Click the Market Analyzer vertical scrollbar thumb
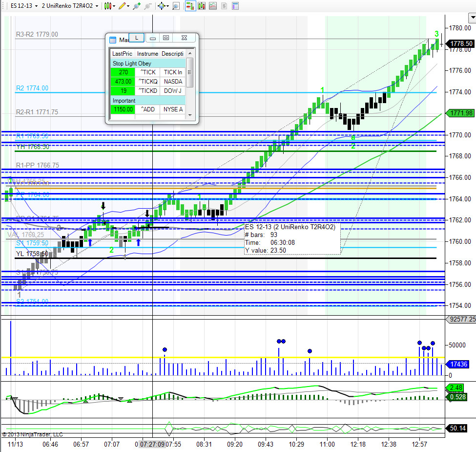The height and width of the screenshot is (452, 476). (x=190, y=72)
